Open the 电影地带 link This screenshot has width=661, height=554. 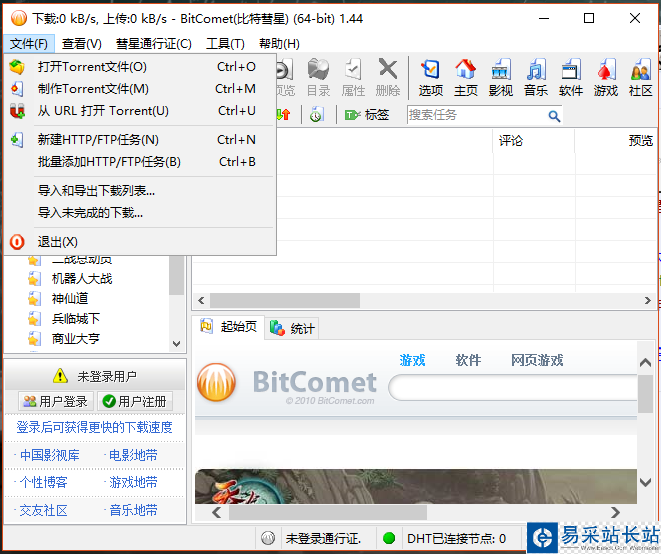[133, 455]
